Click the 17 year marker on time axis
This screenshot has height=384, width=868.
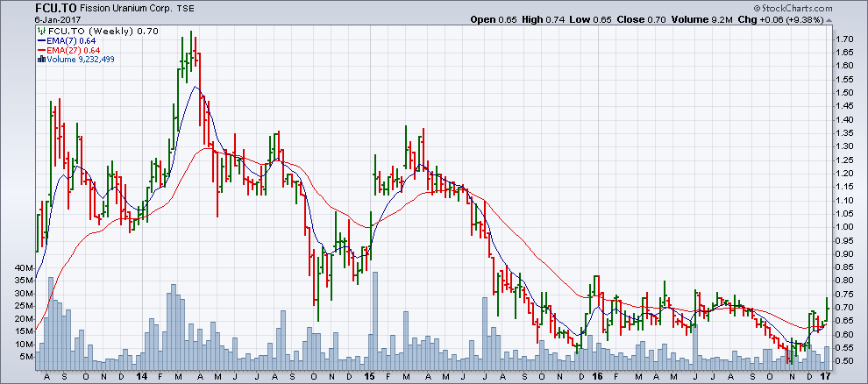826,376
